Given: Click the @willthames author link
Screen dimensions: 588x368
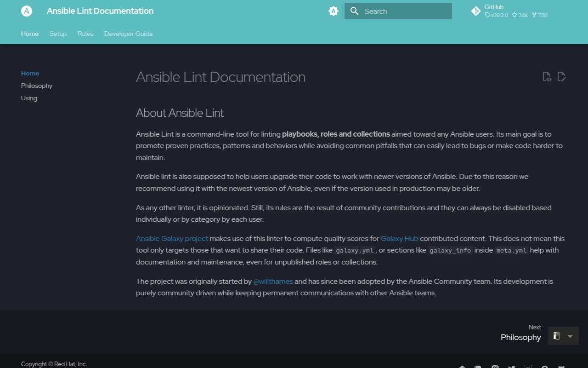Looking at the screenshot, I should tap(273, 281).
